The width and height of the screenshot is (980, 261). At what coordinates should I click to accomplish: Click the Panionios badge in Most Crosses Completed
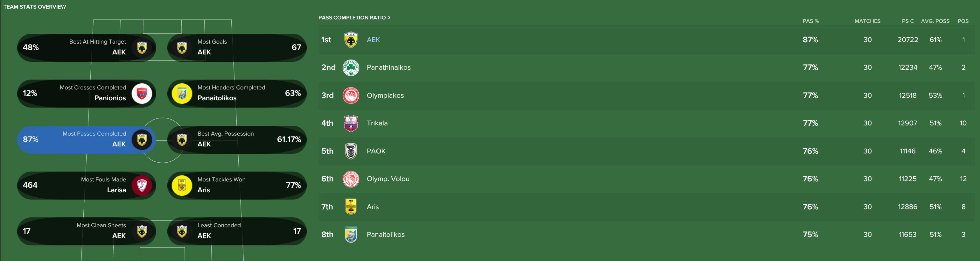tap(142, 93)
